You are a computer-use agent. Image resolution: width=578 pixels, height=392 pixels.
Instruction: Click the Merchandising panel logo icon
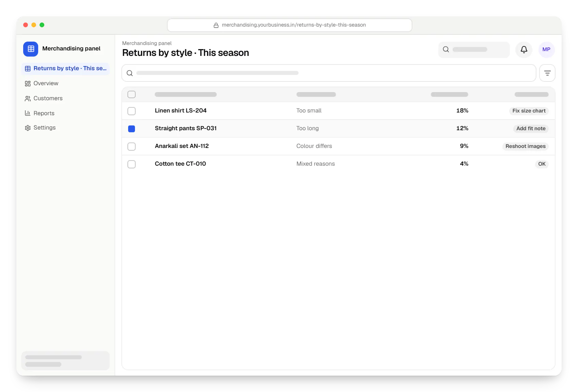tap(31, 49)
